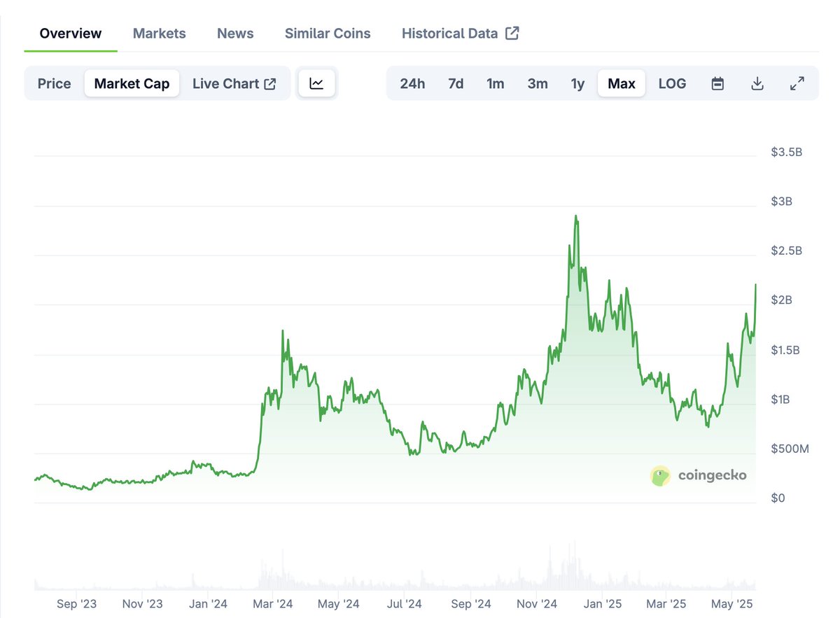Click the Jan '24 date label
The width and height of the screenshot is (840, 618).
point(207,603)
